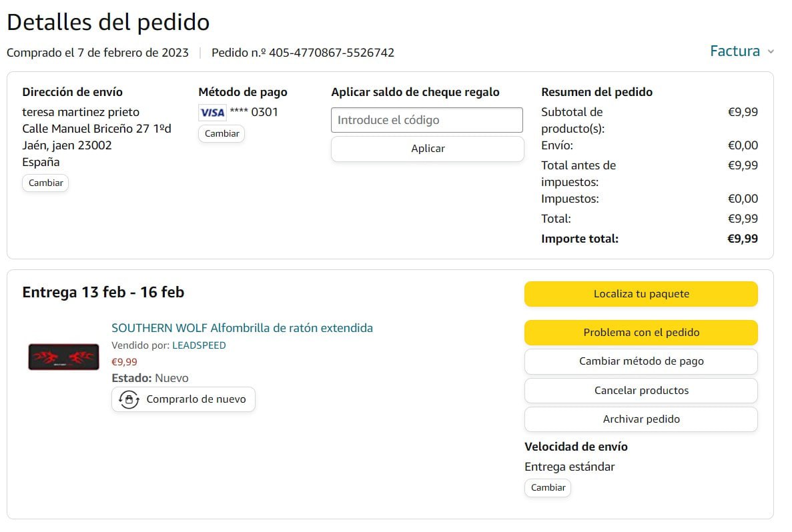Open the Factura invoice dropdown
This screenshot has height=532, width=792.
coord(735,51)
